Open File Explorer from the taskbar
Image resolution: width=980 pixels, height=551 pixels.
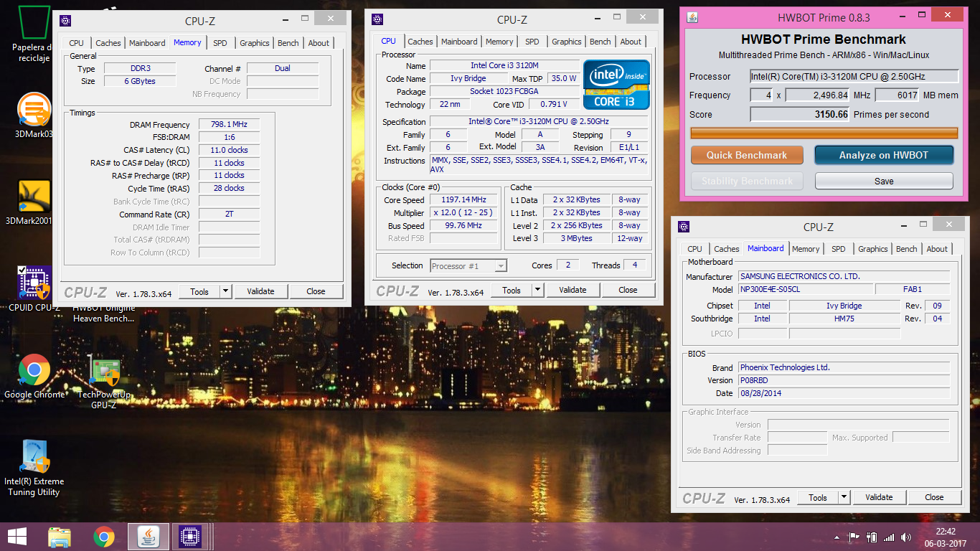click(x=60, y=537)
